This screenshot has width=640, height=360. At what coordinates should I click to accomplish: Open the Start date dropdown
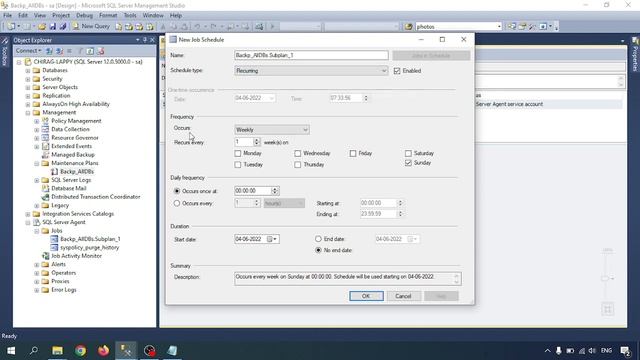(x=276, y=239)
